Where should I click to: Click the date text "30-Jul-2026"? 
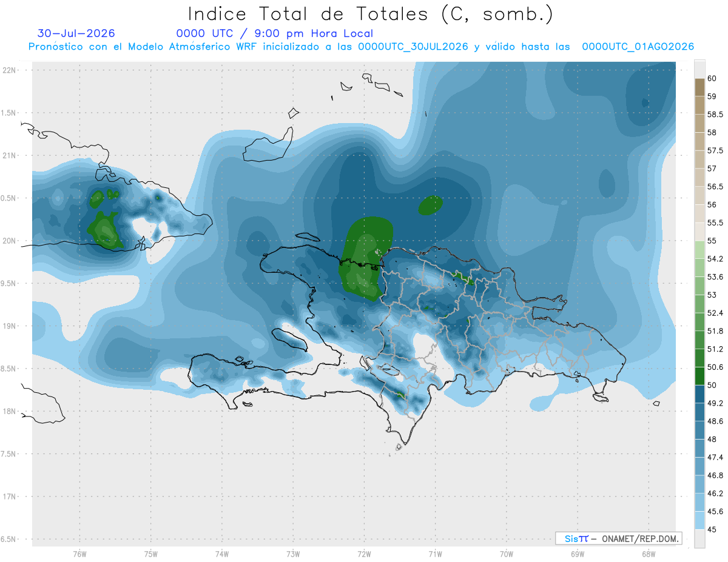click(76, 33)
